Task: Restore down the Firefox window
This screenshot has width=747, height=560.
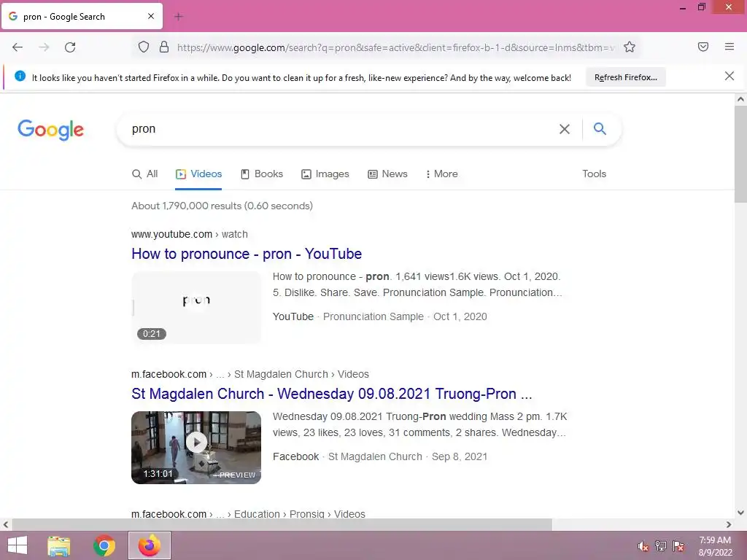Action: tap(702, 7)
